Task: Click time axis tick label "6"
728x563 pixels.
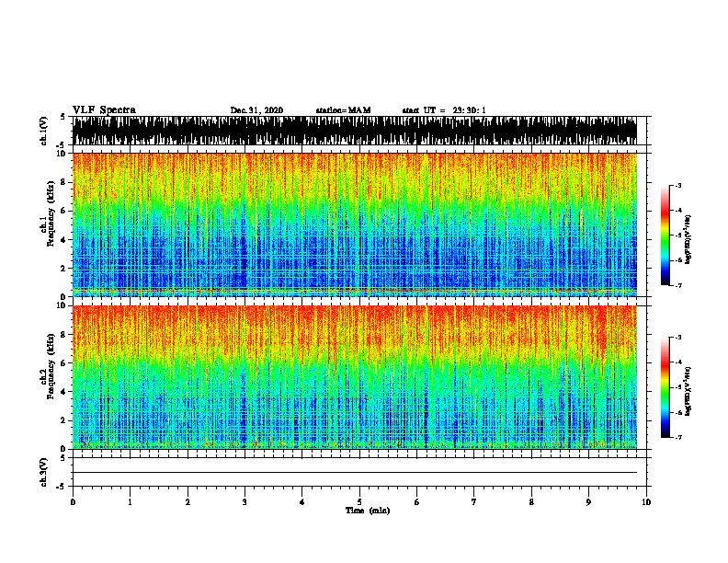Action: click(416, 502)
